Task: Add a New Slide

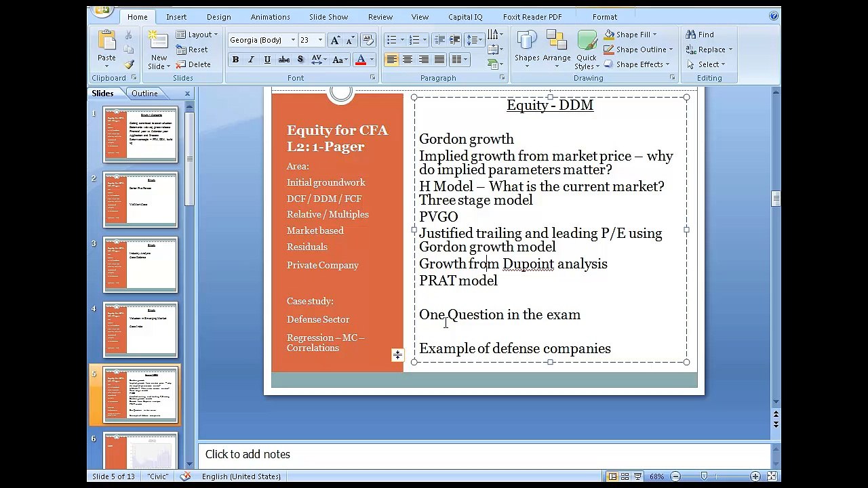Action: [159, 49]
